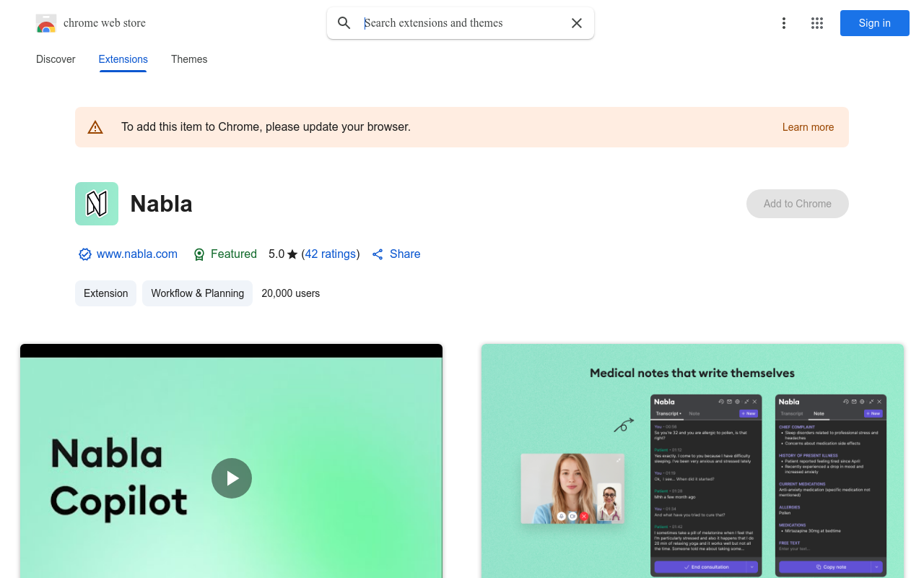Open the 42 ratings link

click(331, 254)
